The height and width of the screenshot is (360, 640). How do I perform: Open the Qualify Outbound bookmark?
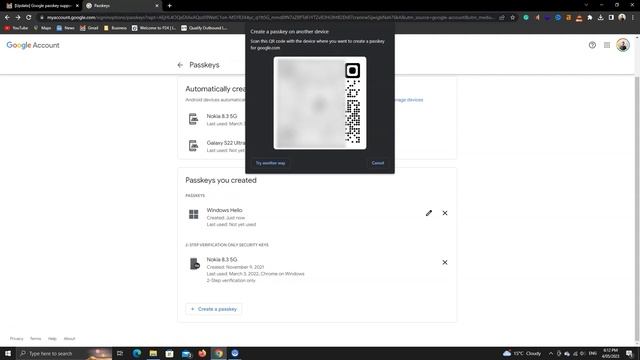coord(204,28)
